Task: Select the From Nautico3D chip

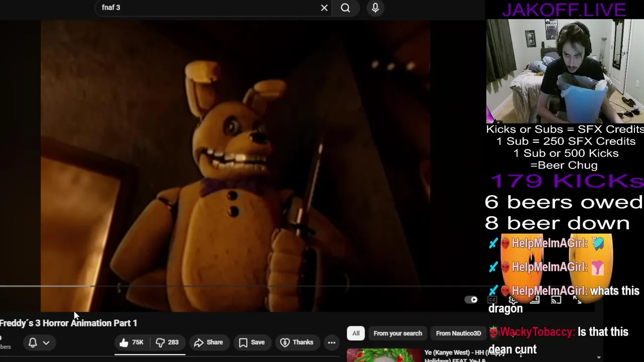Action: click(458, 333)
